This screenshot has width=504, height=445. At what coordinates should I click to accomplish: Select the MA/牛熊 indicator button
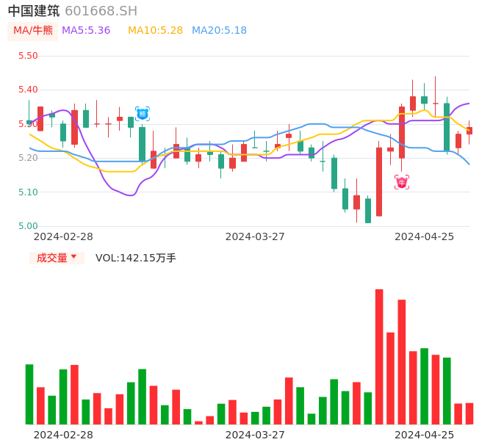pyautogui.click(x=33, y=31)
